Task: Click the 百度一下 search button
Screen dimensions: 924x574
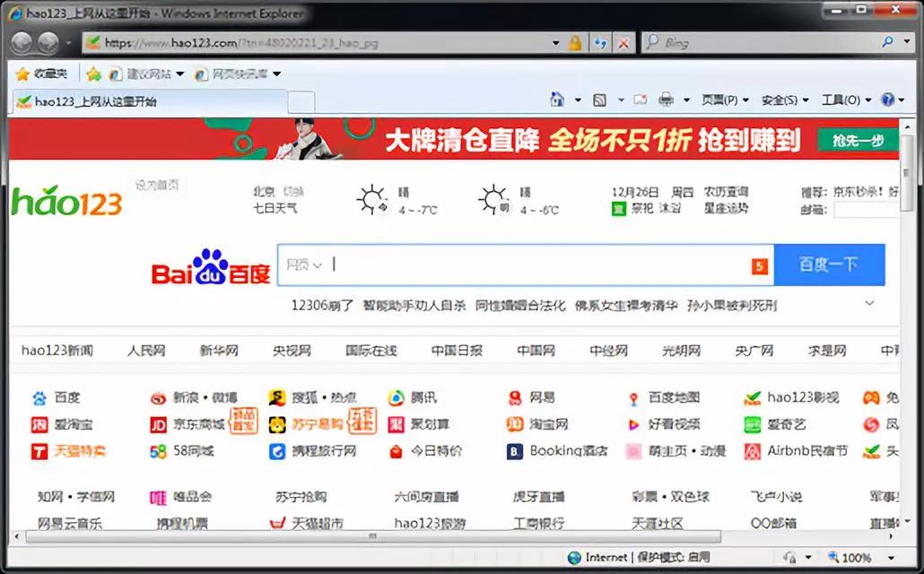Action: click(829, 264)
